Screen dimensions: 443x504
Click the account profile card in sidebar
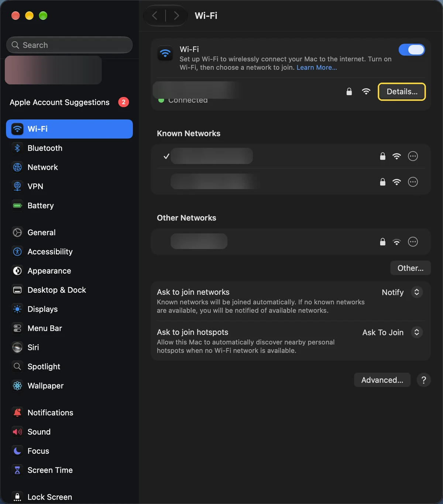53,70
